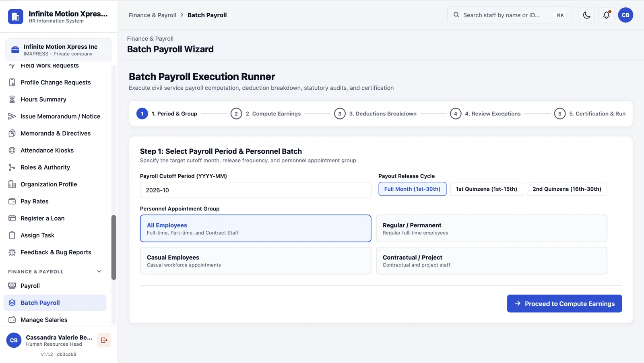
Task: Open Payroll in sidebar
Action: 55,286
